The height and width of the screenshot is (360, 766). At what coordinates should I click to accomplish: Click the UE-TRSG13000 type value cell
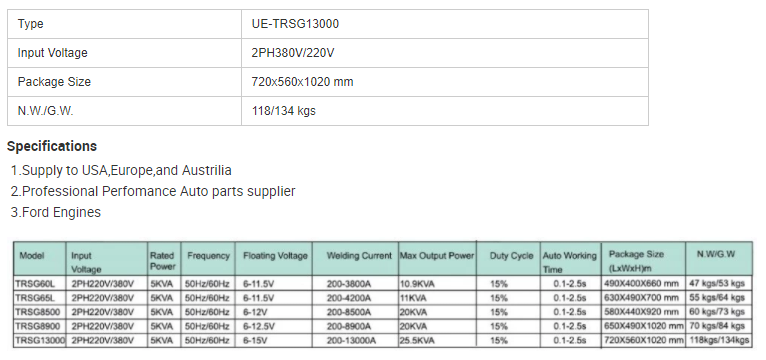[x=445, y=24]
